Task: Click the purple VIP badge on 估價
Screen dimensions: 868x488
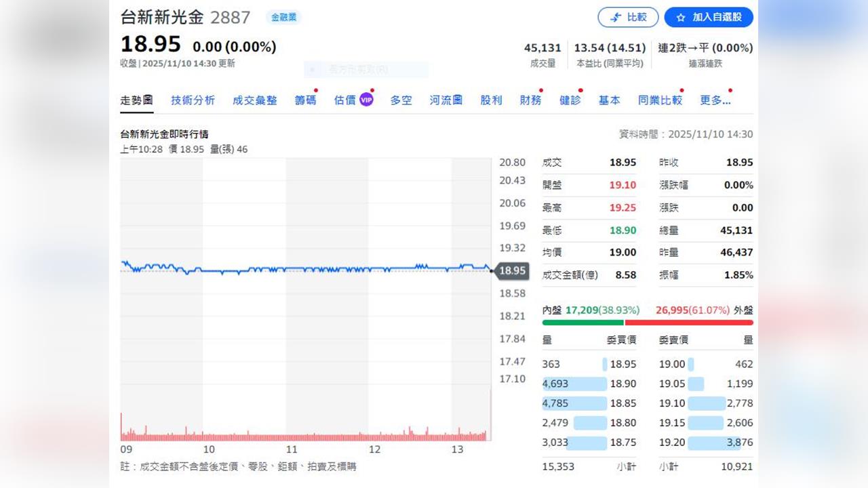Action: tap(366, 99)
